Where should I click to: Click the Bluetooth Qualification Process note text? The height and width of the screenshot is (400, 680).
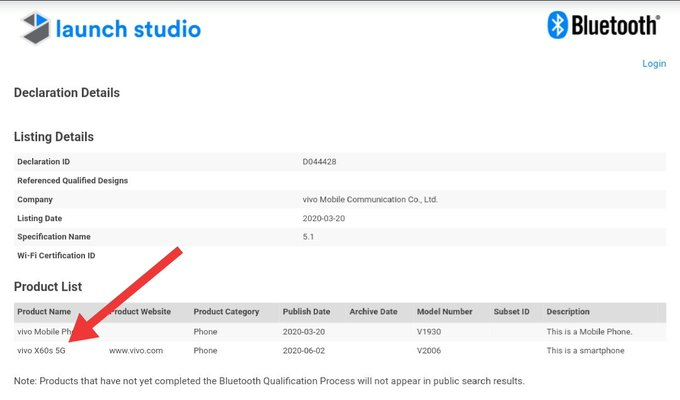click(269, 381)
